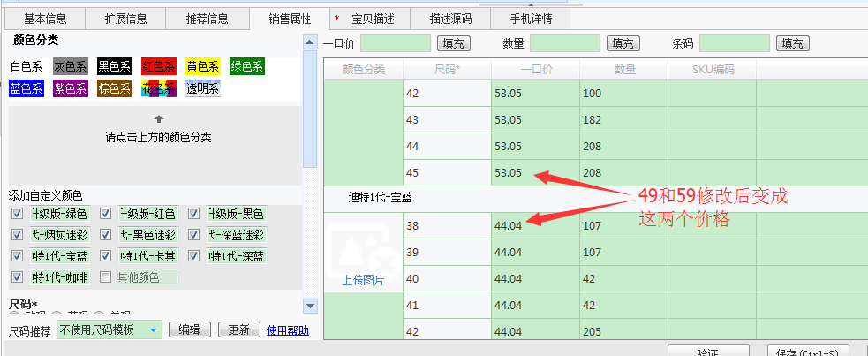Click the 数量 quantity input field at top

pos(565,43)
